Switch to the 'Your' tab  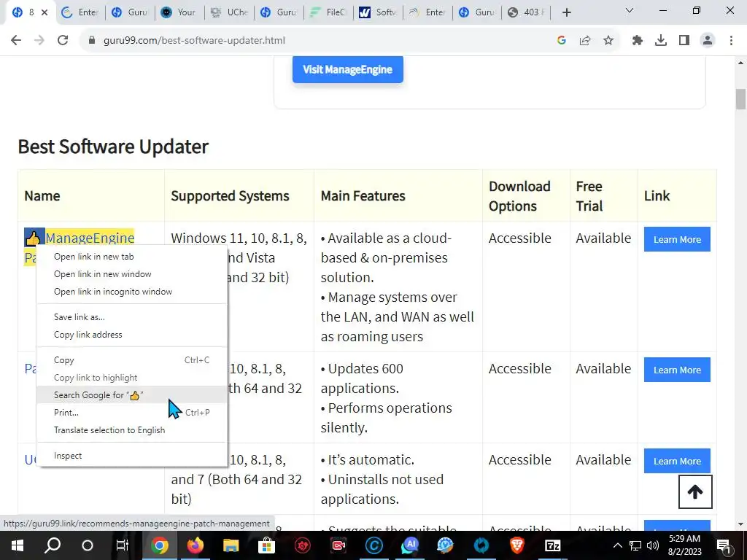[x=179, y=12]
